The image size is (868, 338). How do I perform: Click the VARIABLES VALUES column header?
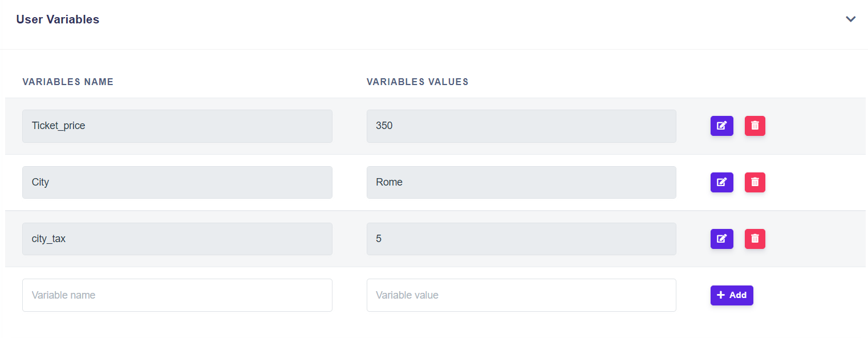pos(417,82)
